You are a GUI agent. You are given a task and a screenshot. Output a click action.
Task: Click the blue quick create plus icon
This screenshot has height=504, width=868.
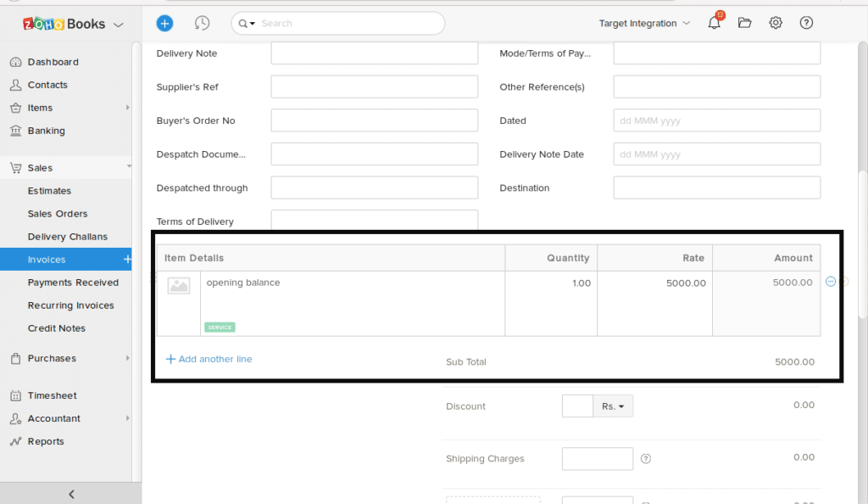(x=164, y=23)
